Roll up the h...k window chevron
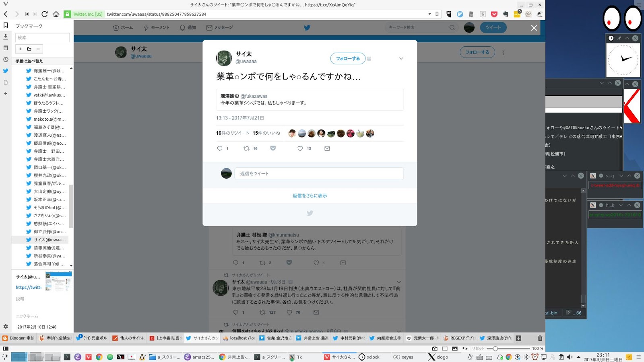Screen dimensions: 644x362 (x=629, y=205)
